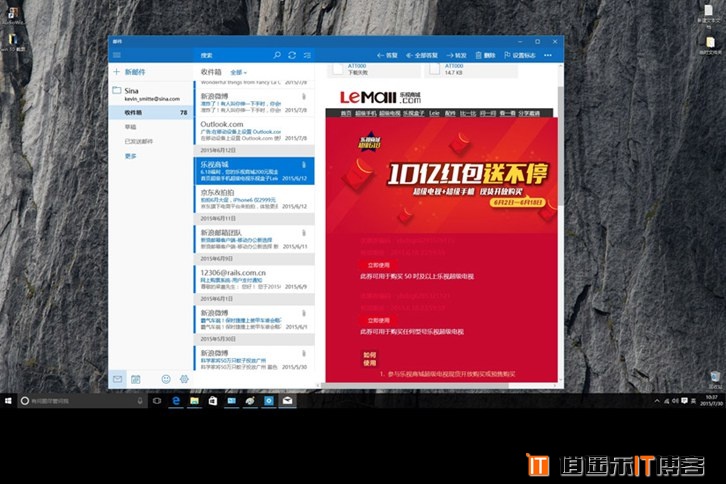Open the 新浪微博 email dated 2015/6/1
The width and height of the screenshot is (726, 484).
click(x=254, y=320)
